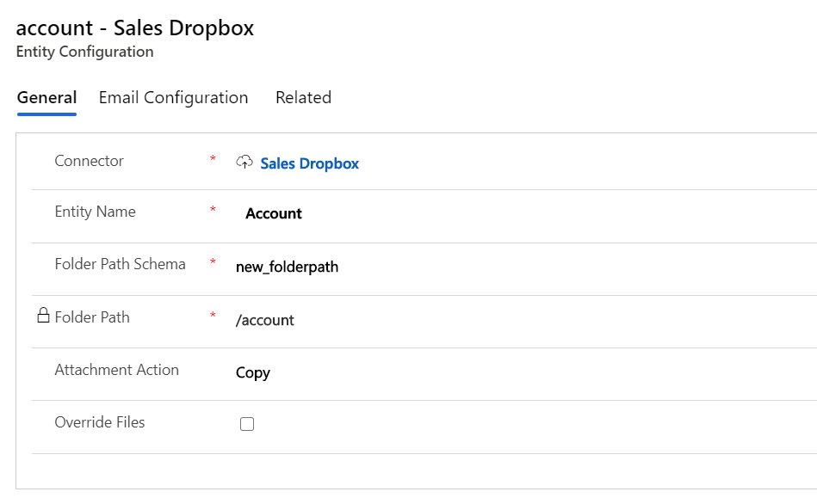Image resolution: width=817 pixels, height=504 pixels.
Task: Switch to the Email Configuration tab
Action: tap(174, 97)
